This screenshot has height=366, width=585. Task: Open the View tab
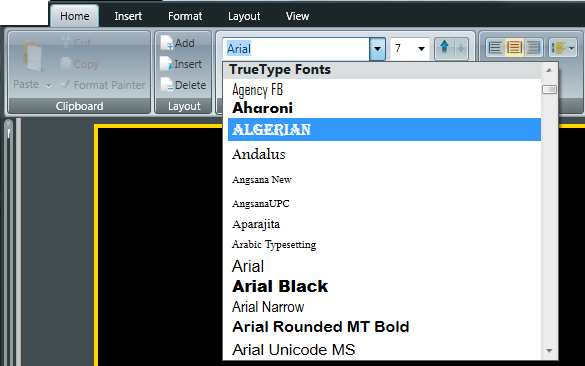point(297,16)
